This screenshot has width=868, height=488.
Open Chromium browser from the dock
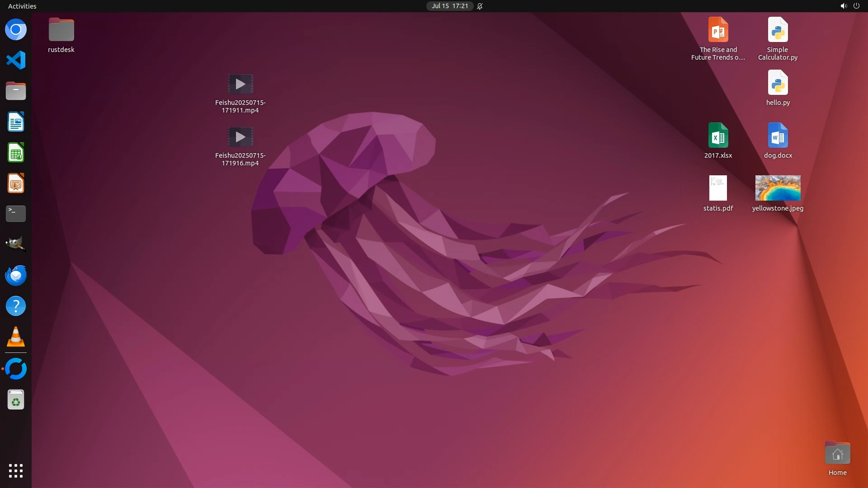[x=16, y=30]
